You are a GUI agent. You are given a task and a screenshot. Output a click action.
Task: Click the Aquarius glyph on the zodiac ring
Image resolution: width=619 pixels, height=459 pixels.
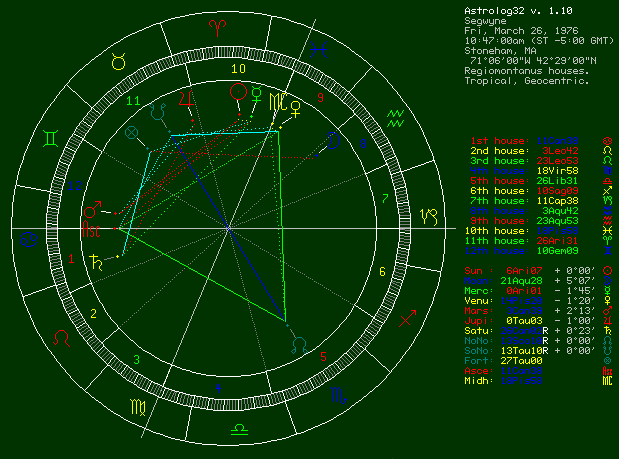tap(395, 119)
